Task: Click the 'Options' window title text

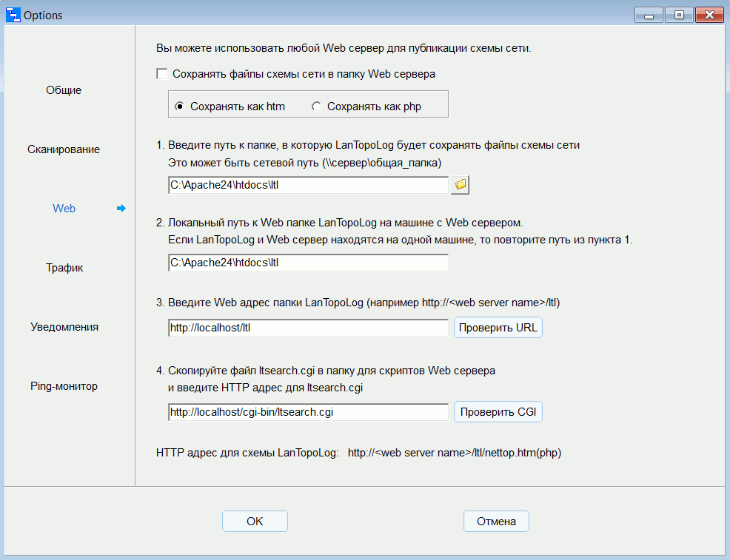Action: click(x=43, y=16)
